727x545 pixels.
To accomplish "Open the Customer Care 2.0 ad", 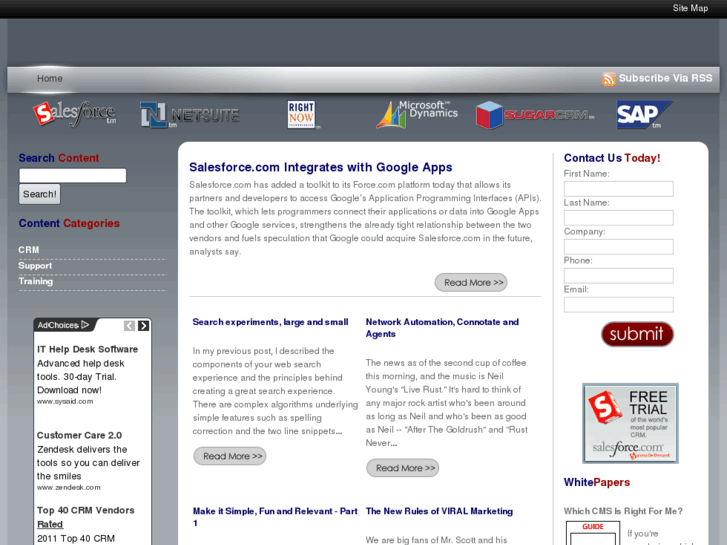I will pyautogui.click(x=79, y=435).
